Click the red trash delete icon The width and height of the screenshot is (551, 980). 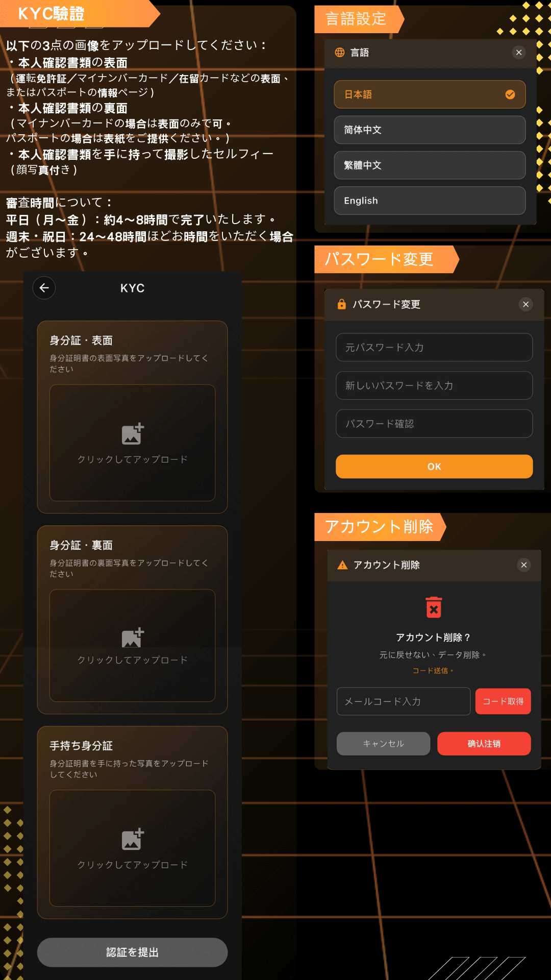click(434, 607)
